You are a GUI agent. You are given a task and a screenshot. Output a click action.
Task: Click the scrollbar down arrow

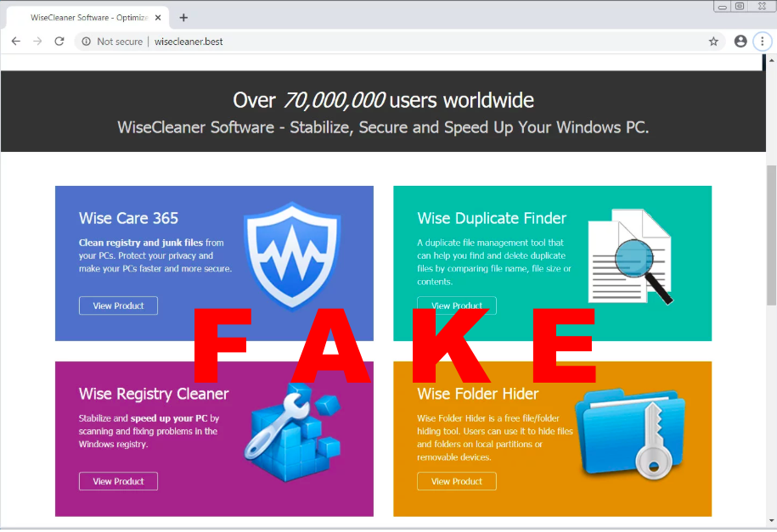772,521
